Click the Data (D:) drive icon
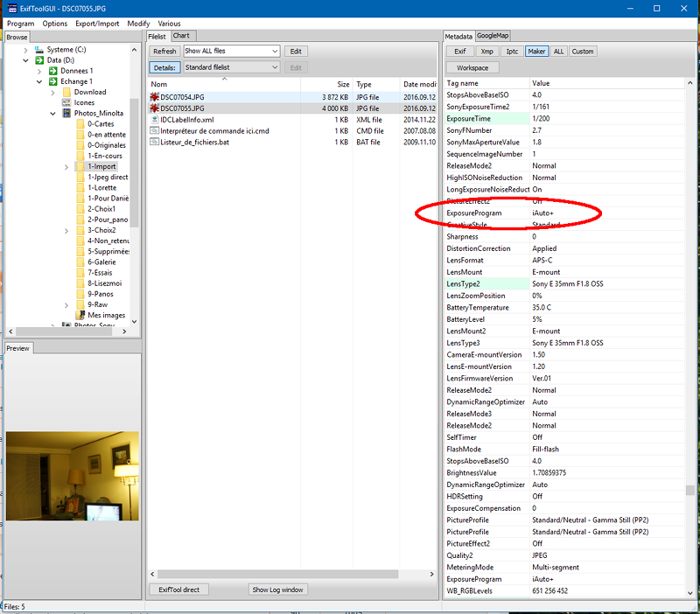 pos(39,60)
